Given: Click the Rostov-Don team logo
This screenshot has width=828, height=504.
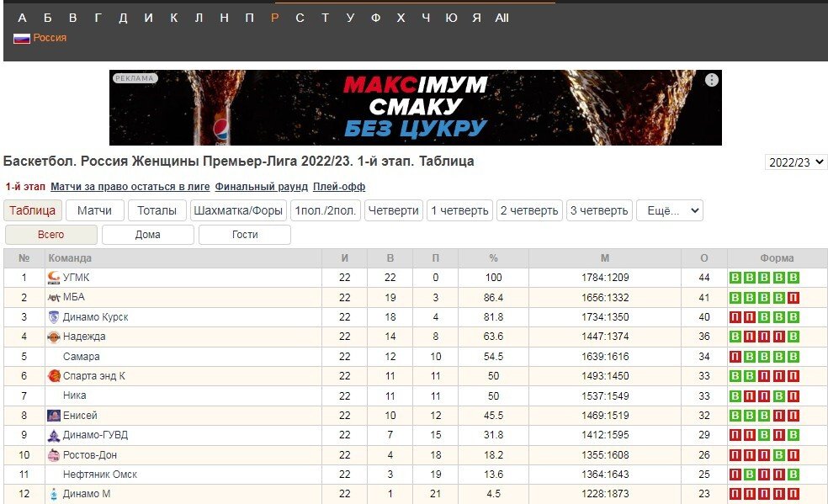Looking at the screenshot, I should 54,455.
